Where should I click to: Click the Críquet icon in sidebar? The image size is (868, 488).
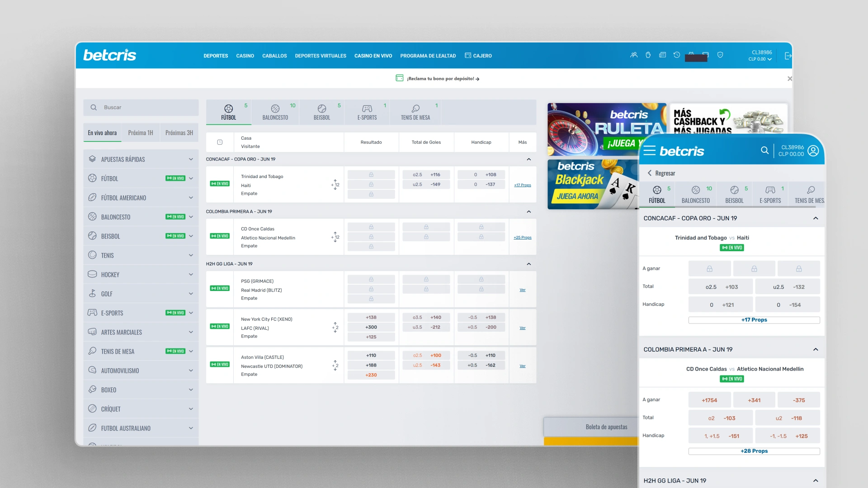pos(92,408)
